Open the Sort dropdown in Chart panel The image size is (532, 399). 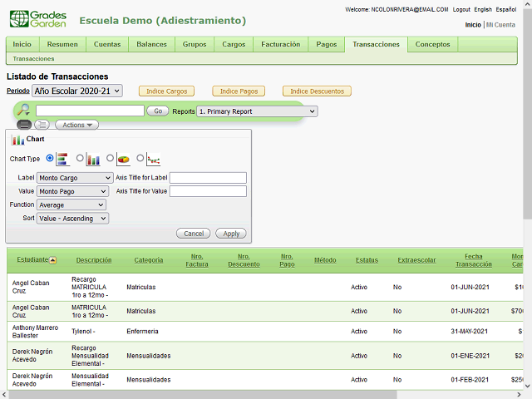click(72, 218)
